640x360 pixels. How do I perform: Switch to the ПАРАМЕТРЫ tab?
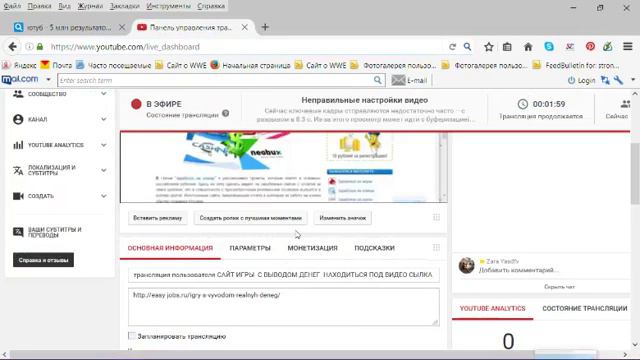tap(250, 248)
